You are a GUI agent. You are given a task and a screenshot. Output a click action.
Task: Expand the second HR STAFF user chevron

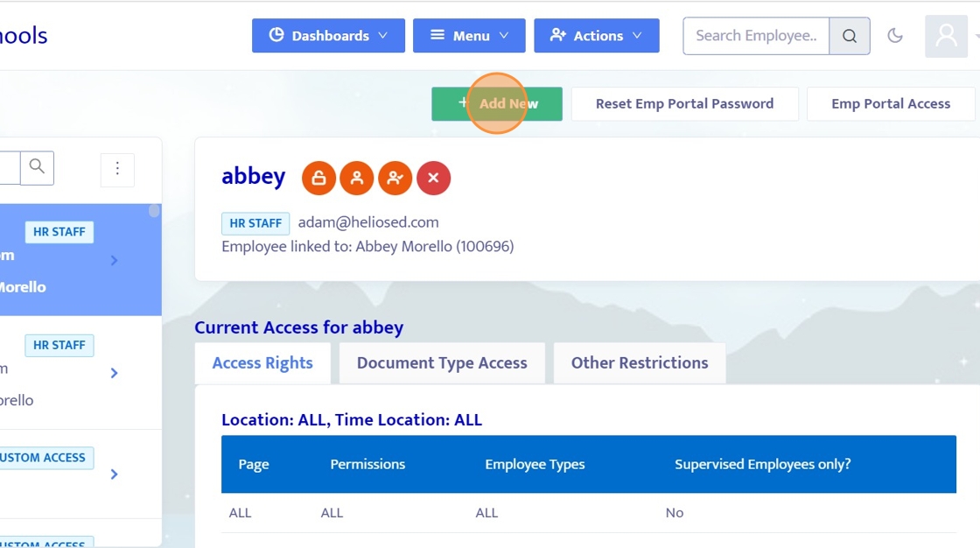pyautogui.click(x=115, y=373)
